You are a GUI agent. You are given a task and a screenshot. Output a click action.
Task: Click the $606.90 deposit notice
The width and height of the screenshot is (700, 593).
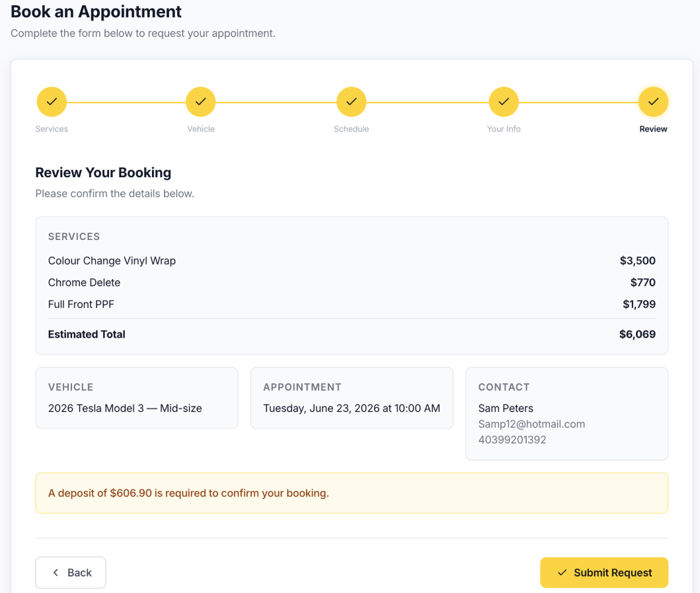(x=352, y=493)
